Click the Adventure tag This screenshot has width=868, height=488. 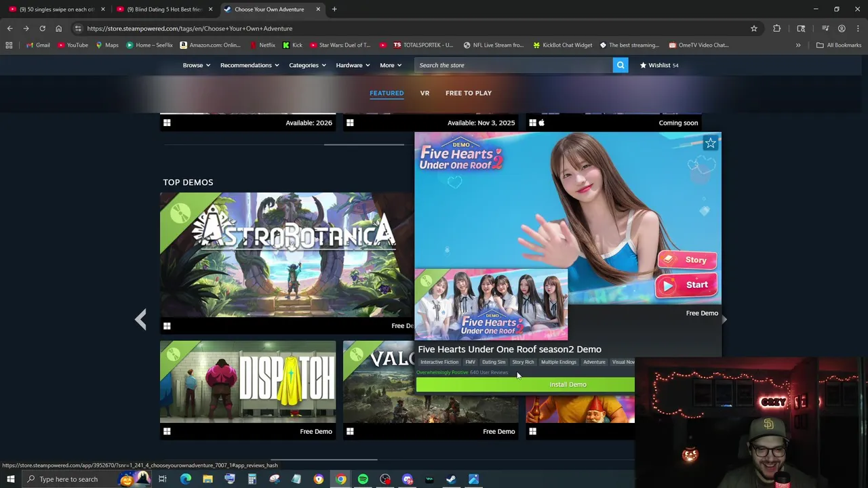click(594, 362)
